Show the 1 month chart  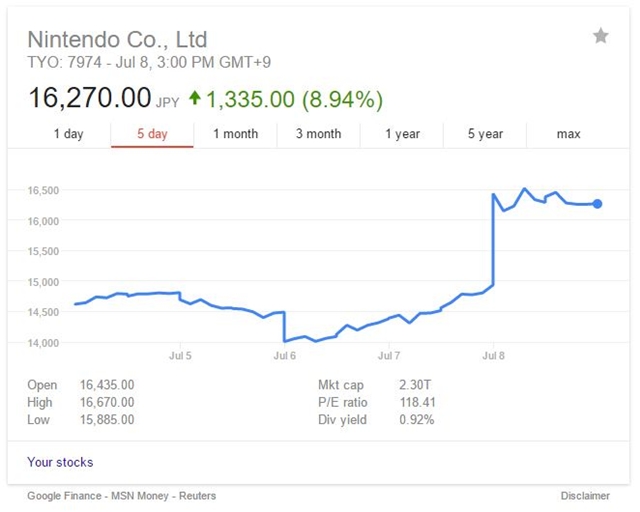(235, 134)
